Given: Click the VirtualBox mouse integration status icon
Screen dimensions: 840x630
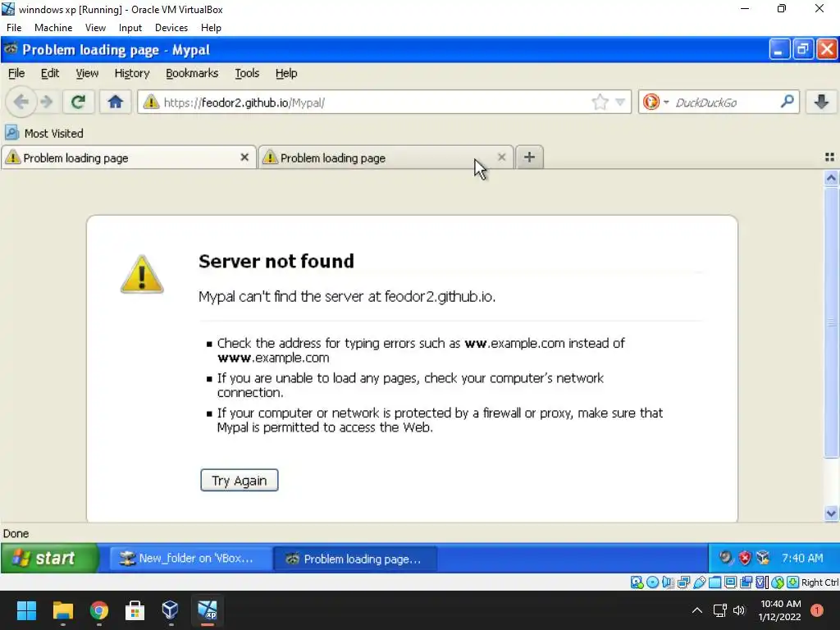Looking at the screenshot, I should (778, 582).
